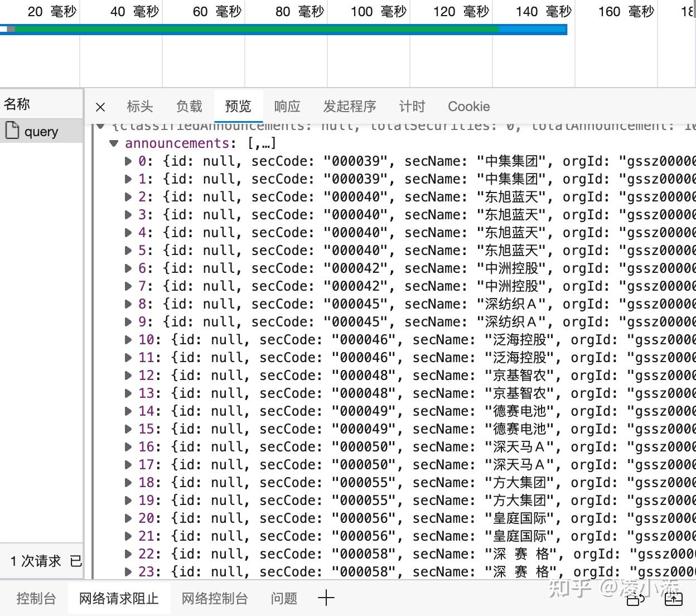Expand announcement item 9
The height and width of the screenshot is (616, 696).
pyautogui.click(x=128, y=322)
